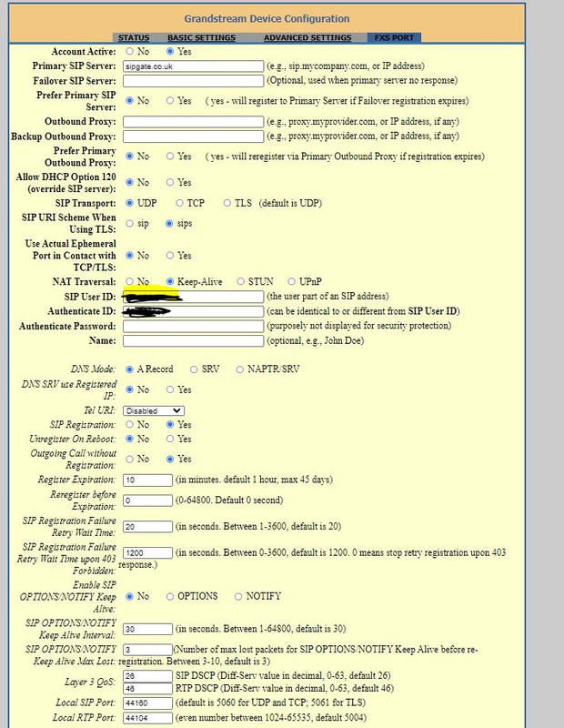The width and height of the screenshot is (564, 728).
Task: Set Unregister On Reboot to Yes
Action: tap(170, 439)
